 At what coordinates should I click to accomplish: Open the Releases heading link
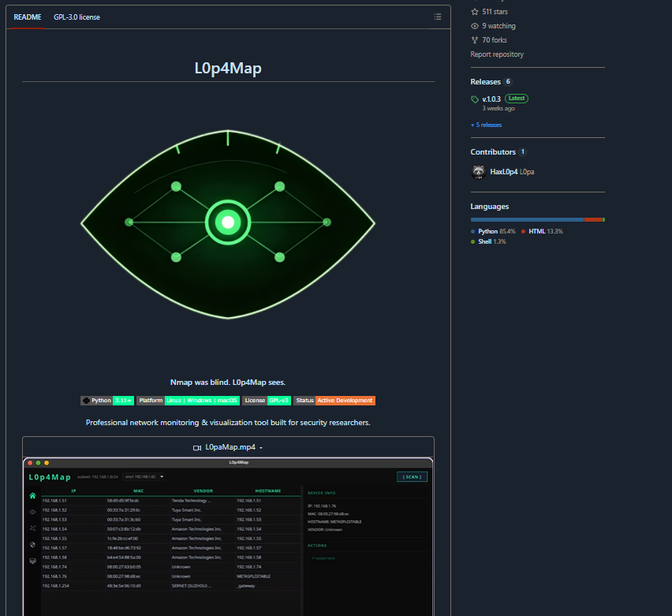pos(486,82)
